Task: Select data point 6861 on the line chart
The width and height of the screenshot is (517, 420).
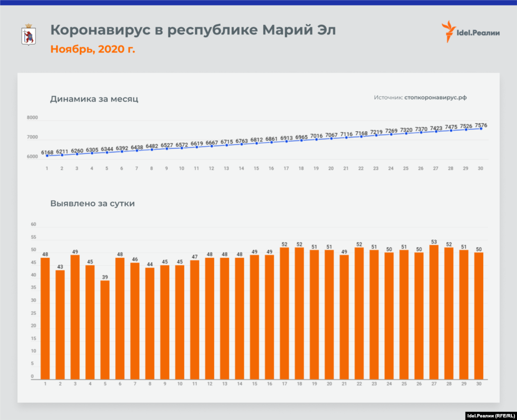Action: tap(271, 142)
